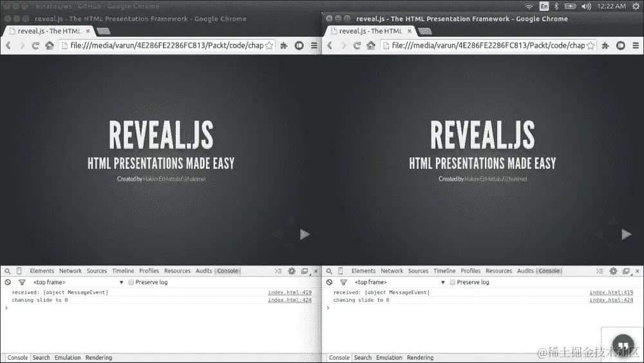
Task: Toggle mobile device icon in right DevTools
Action: click(341, 271)
